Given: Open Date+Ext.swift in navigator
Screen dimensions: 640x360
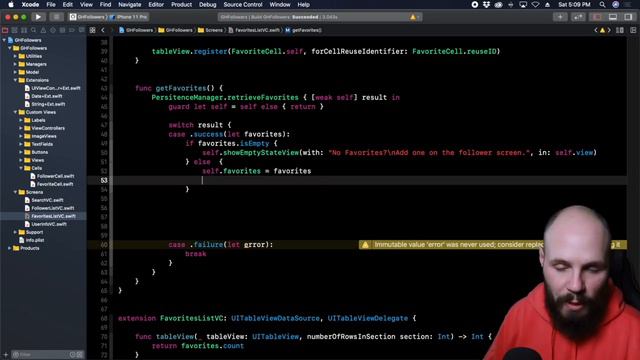Looking at the screenshot, I should [x=44, y=96].
